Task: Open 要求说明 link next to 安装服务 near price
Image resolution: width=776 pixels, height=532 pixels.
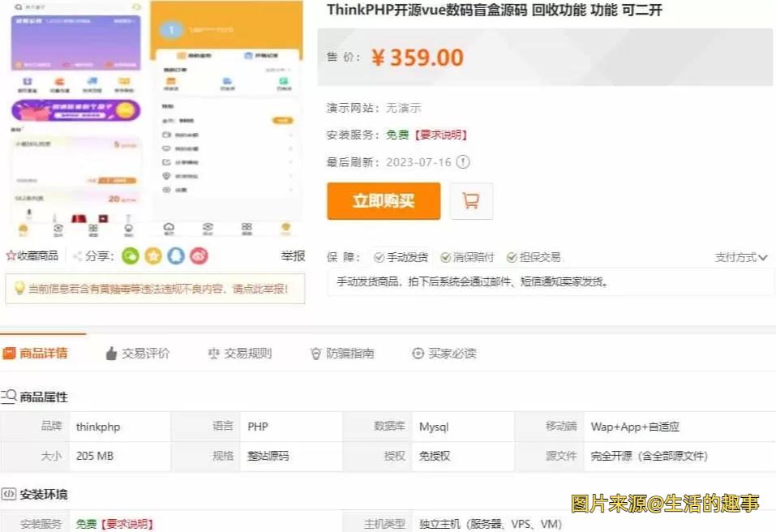Action: (440, 135)
